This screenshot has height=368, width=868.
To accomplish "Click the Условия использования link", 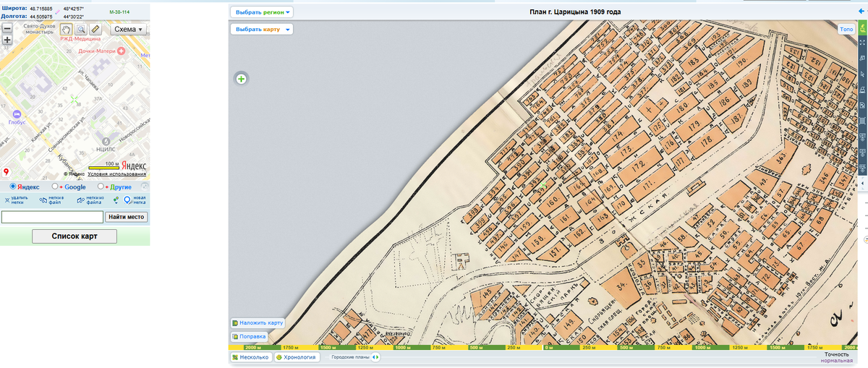I will (117, 174).
